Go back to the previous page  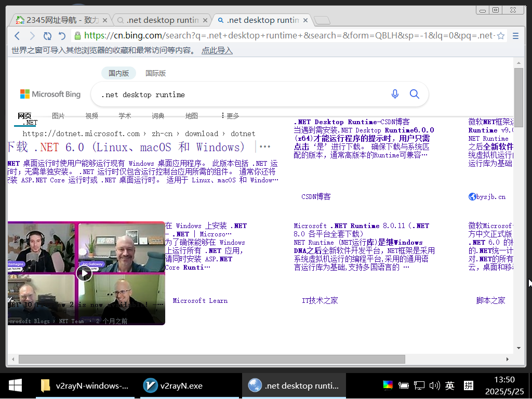point(17,36)
